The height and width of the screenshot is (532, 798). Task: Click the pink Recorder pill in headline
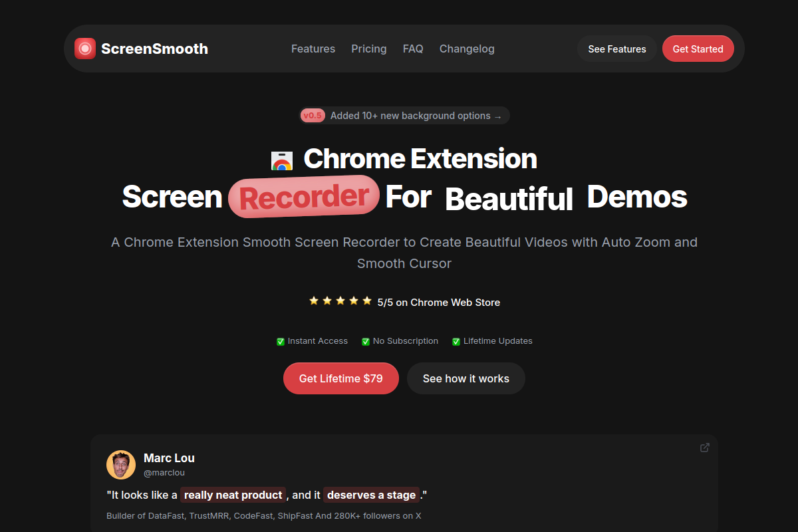tap(305, 197)
